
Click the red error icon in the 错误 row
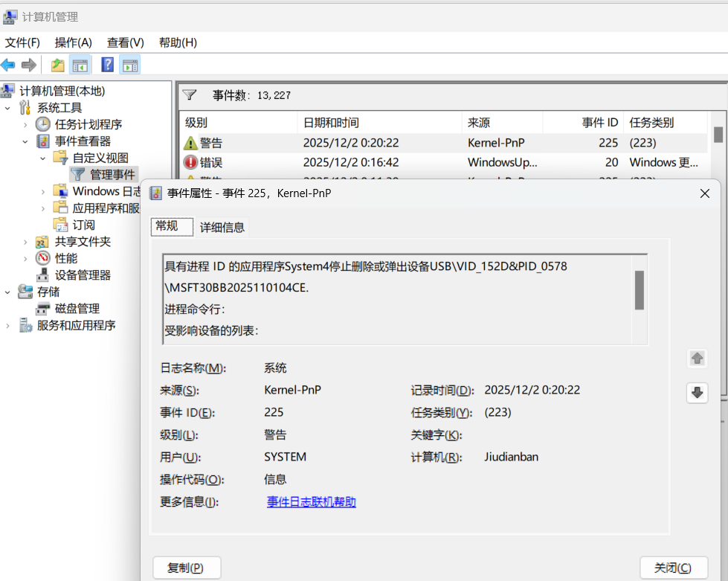[x=190, y=163]
